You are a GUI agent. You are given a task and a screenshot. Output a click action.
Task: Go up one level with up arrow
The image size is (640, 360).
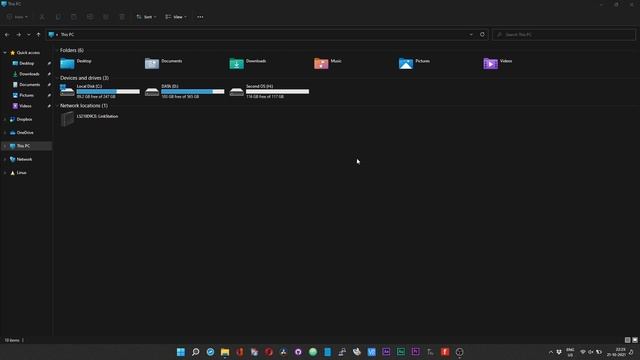(38, 35)
